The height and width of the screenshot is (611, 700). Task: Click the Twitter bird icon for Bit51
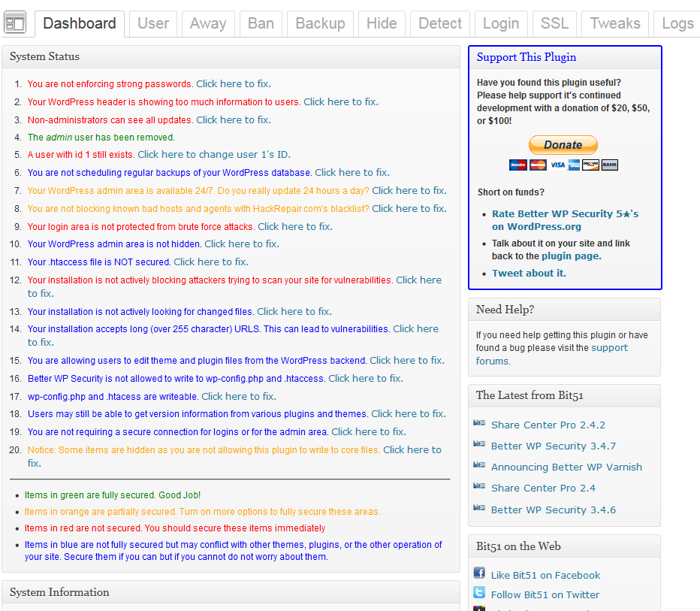click(x=479, y=593)
